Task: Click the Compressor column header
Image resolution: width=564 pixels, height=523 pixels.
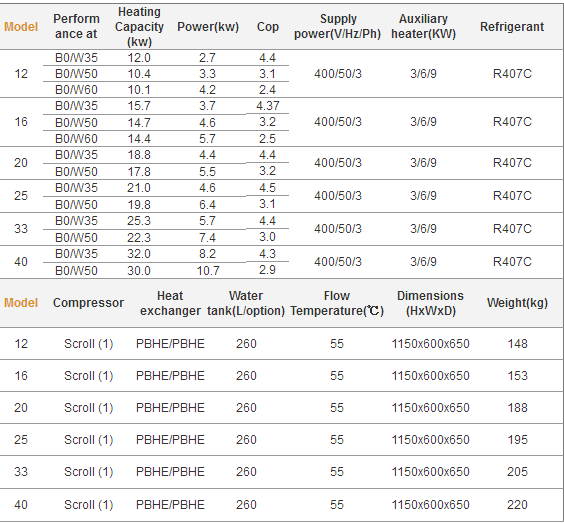Action: (88, 303)
